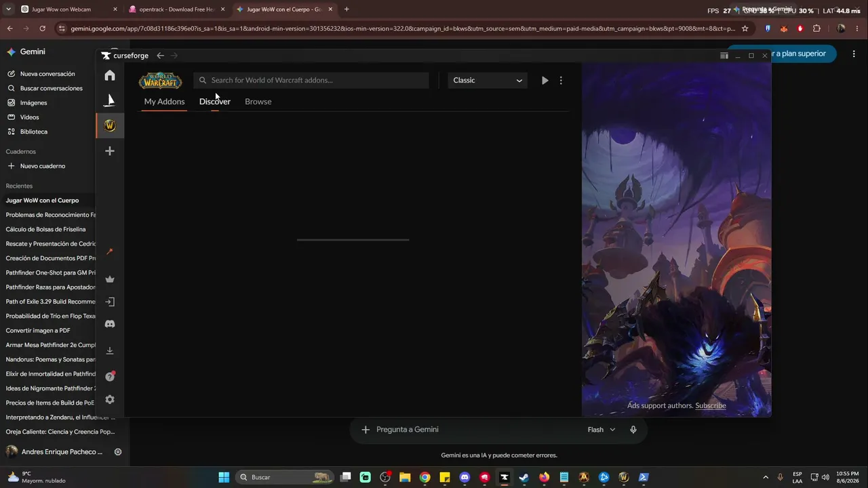Screen dimensions: 868x488
Task: Open a new Chrome tab
Action: [347, 9]
